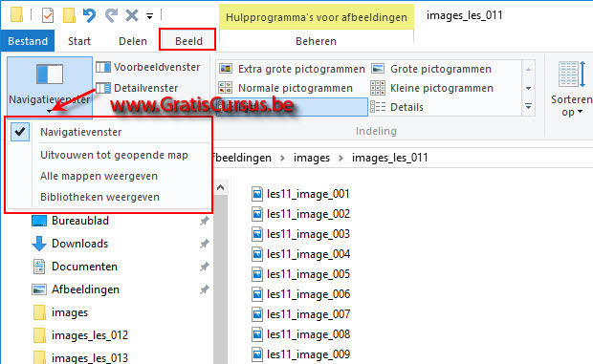Open Bureaublad in navigation pane
The image size is (593, 364).
(80, 221)
